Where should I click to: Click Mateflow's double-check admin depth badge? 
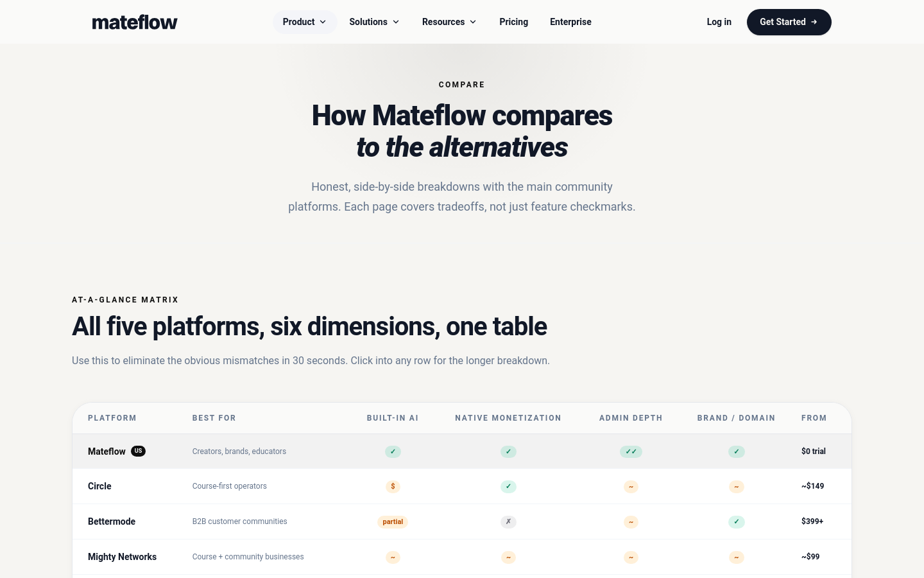tap(631, 451)
